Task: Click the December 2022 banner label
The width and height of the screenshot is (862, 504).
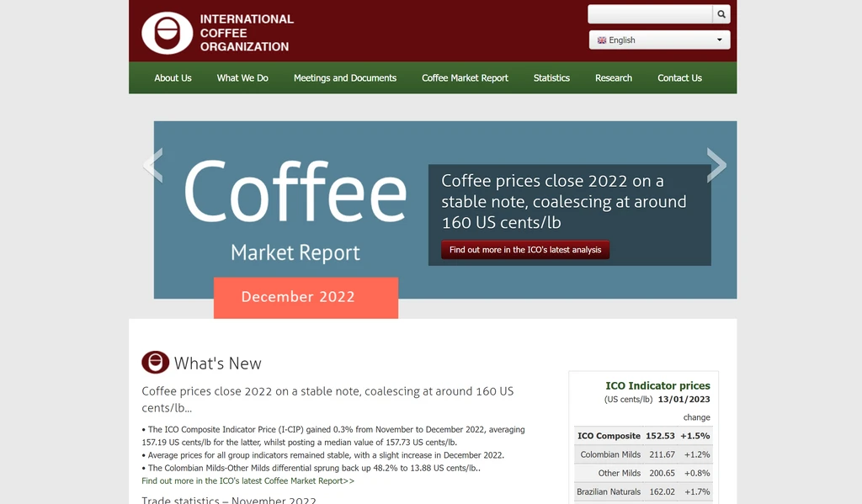Action: click(x=306, y=297)
